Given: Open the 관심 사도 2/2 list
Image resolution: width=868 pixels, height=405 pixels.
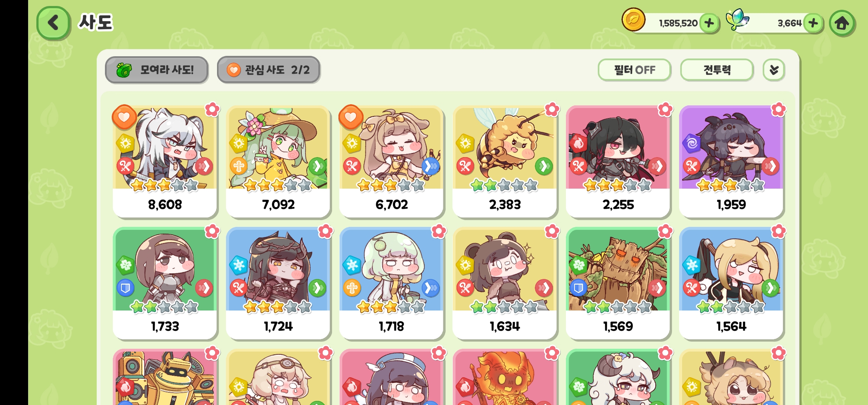Looking at the screenshot, I should click(268, 70).
